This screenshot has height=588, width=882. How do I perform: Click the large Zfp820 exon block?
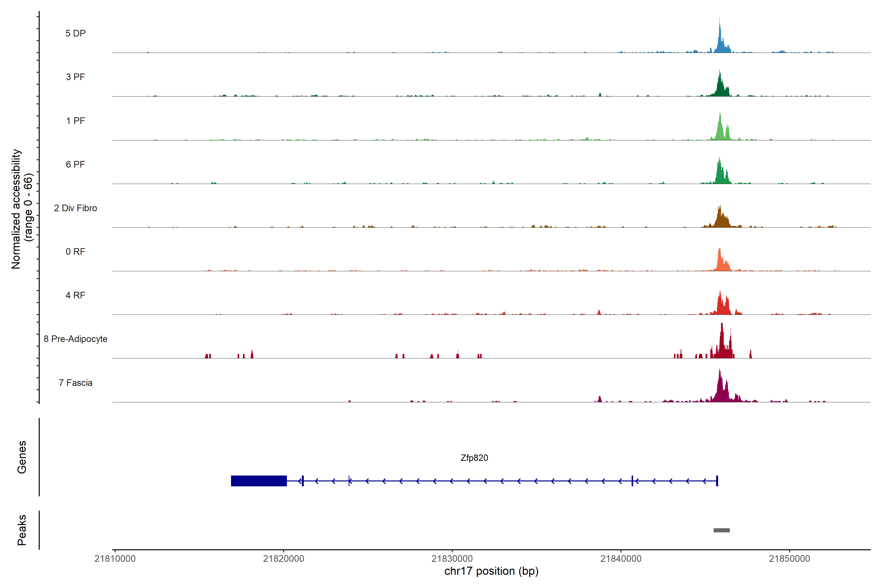click(259, 481)
